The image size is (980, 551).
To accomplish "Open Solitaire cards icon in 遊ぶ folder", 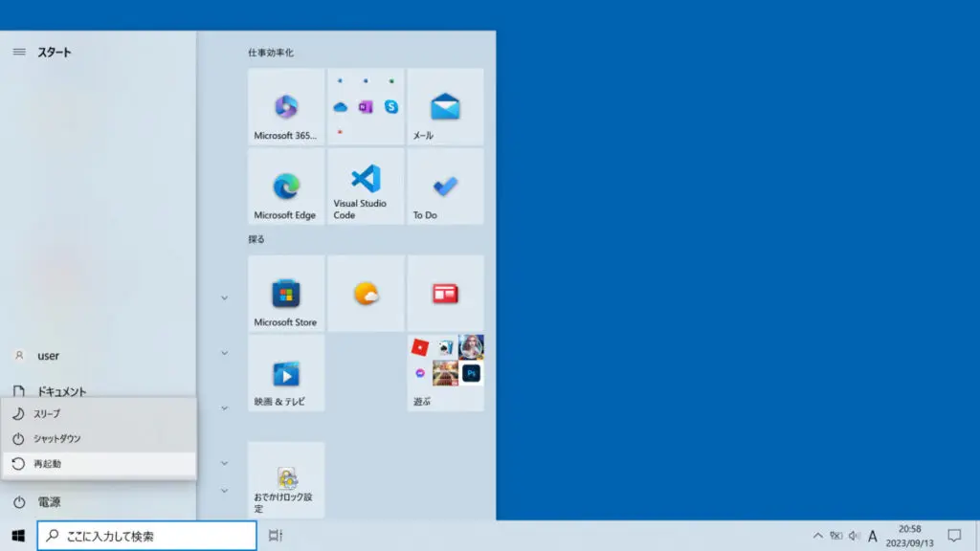I will (445, 347).
